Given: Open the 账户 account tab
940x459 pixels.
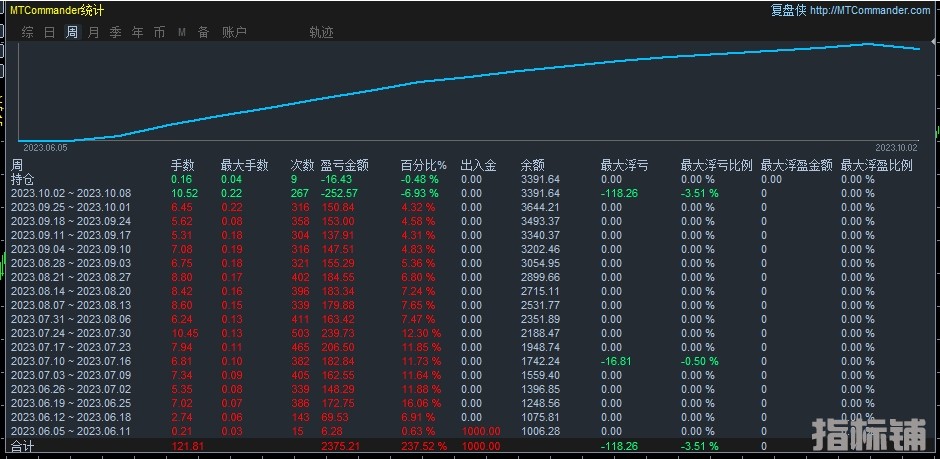Looking at the screenshot, I should tap(234, 32).
